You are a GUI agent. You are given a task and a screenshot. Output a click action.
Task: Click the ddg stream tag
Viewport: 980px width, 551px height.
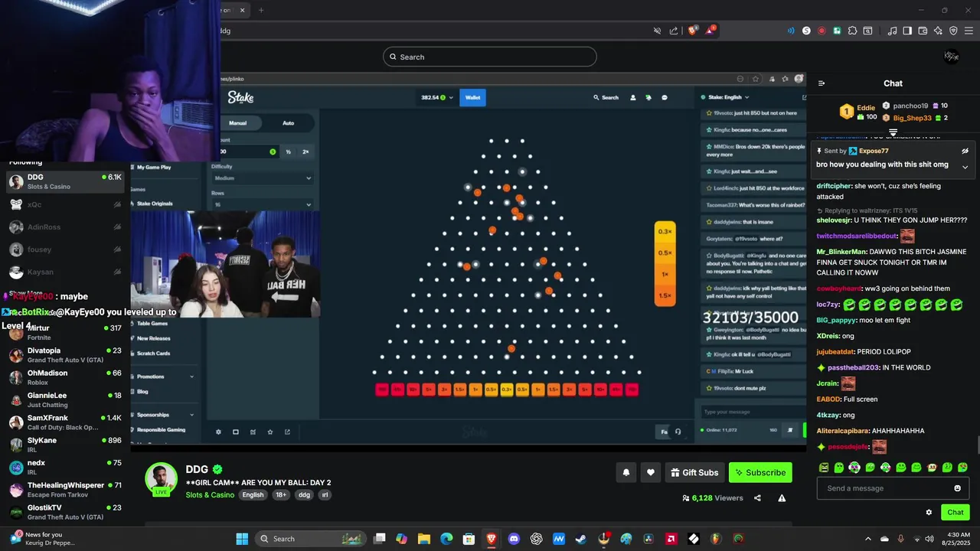coord(304,495)
